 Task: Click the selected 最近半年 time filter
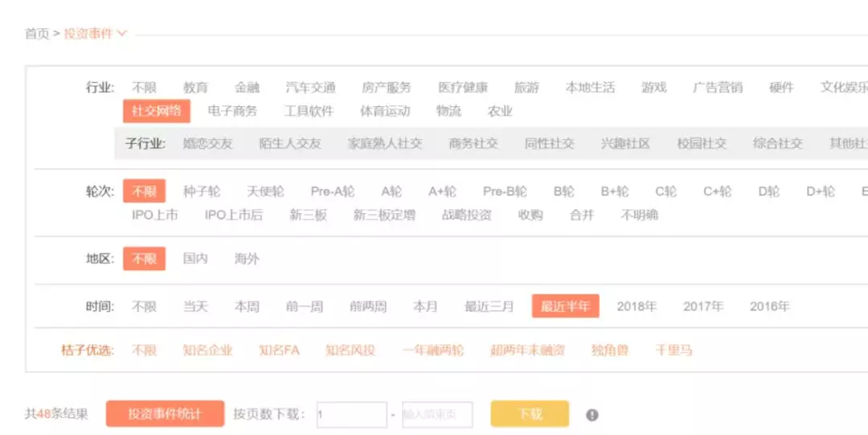tap(565, 306)
